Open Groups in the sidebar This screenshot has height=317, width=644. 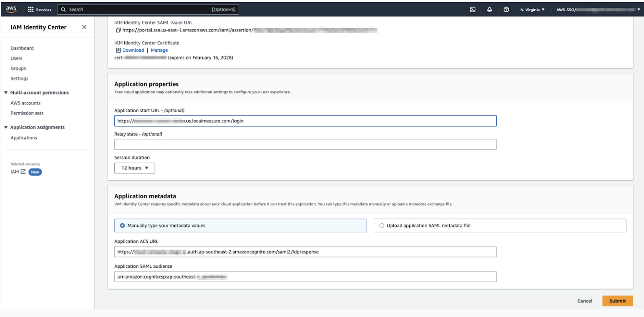(x=18, y=68)
